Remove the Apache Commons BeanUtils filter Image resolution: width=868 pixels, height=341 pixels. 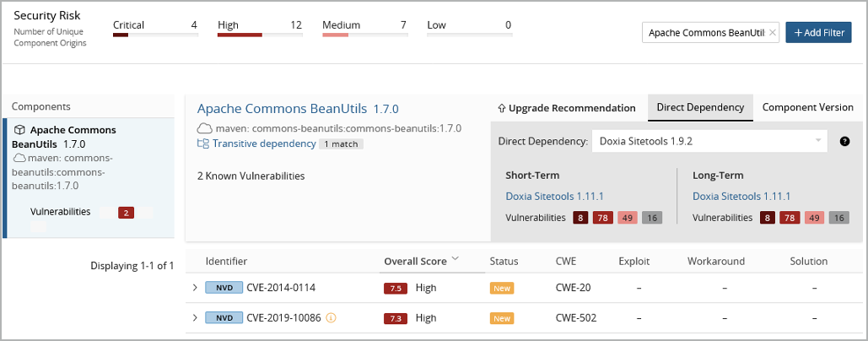pyautogui.click(x=773, y=33)
